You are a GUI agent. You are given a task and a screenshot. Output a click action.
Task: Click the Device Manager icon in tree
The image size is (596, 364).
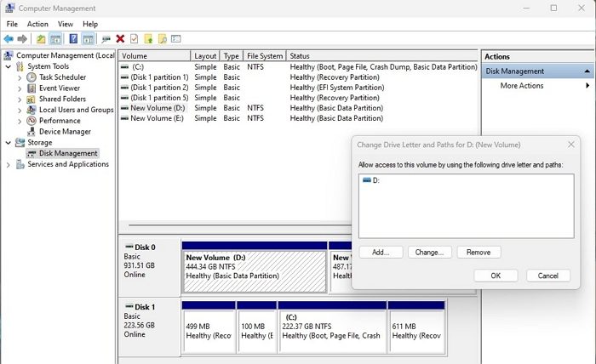point(32,132)
